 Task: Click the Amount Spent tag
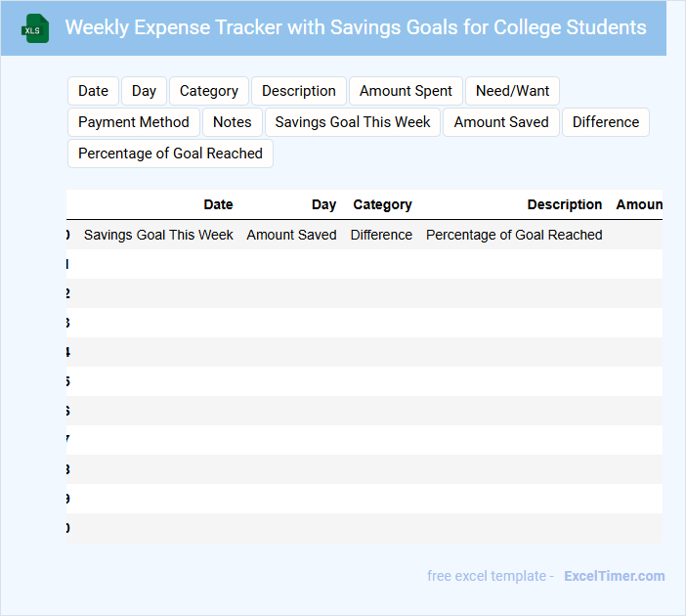click(406, 91)
